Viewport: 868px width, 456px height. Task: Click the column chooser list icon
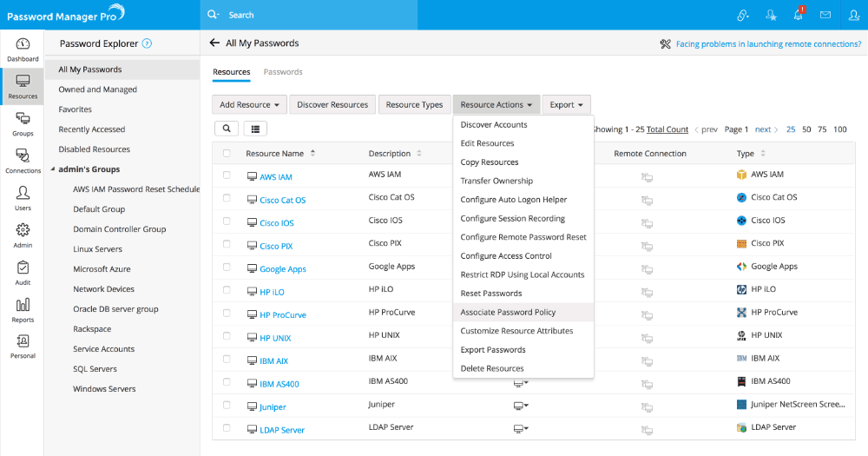pos(254,129)
